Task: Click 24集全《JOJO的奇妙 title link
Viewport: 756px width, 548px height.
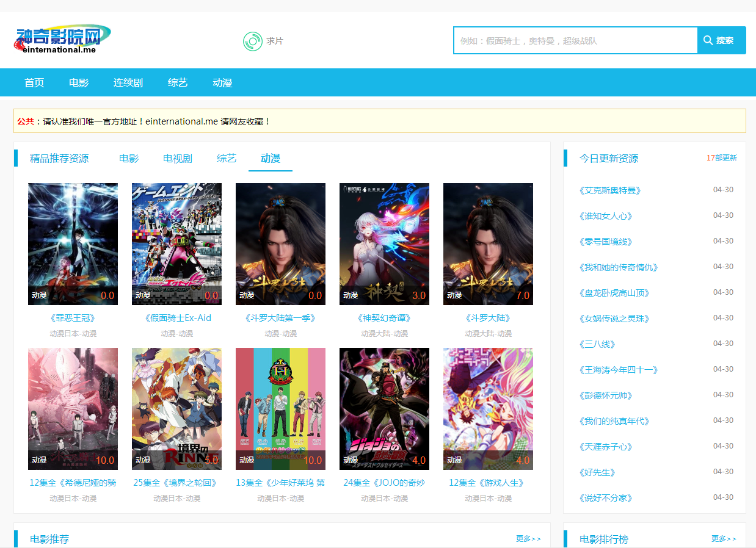Action: point(384,483)
